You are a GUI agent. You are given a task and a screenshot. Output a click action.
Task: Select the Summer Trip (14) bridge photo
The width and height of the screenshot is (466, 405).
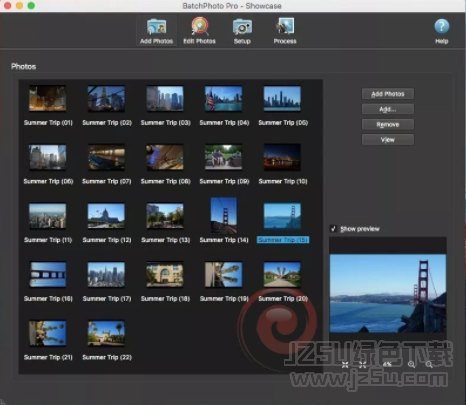224,215
